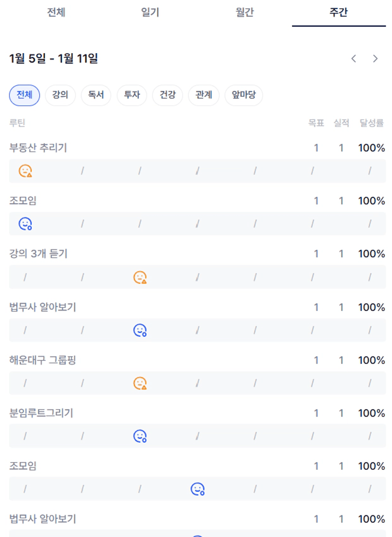This screenshot has width=392, height=537.
Task: Switch to the 일기 tab
Action: 150,13
